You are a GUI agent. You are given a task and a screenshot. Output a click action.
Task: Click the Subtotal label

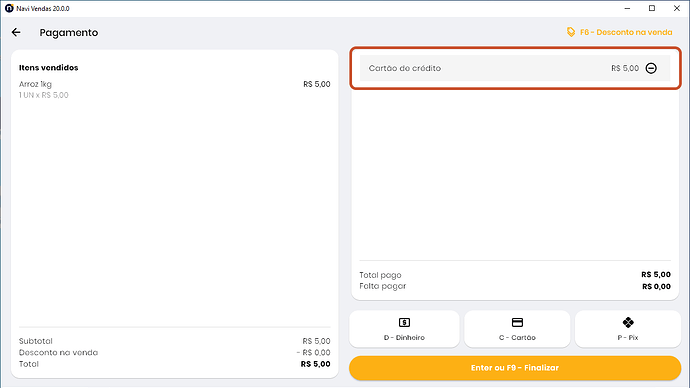pos(36,341)
